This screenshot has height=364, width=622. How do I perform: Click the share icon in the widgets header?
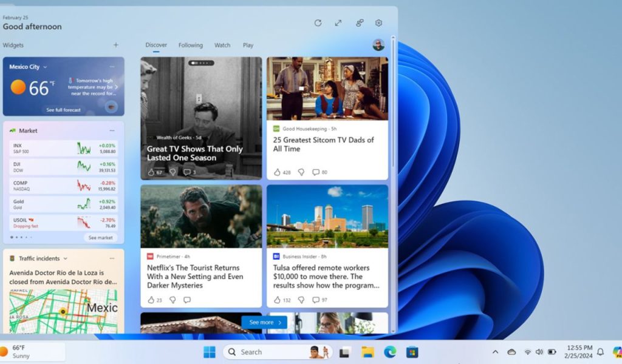(x=360, y=22)
